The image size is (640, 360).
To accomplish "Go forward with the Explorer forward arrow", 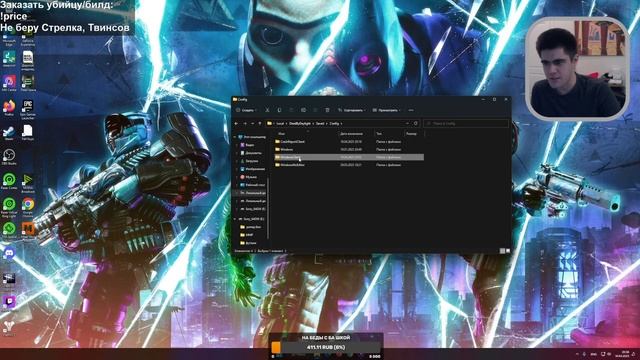I will (245, 123).
